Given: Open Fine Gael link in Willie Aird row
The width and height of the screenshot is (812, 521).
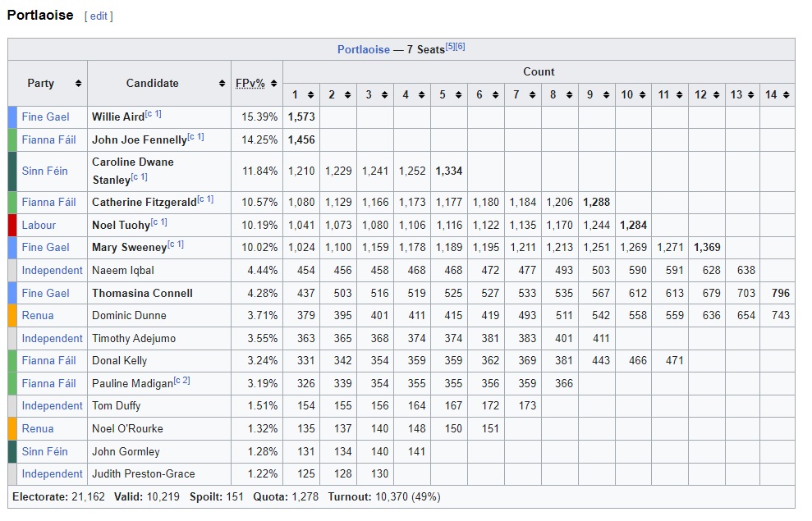Looking at the screenshot, I should click(x=46, y=117).
